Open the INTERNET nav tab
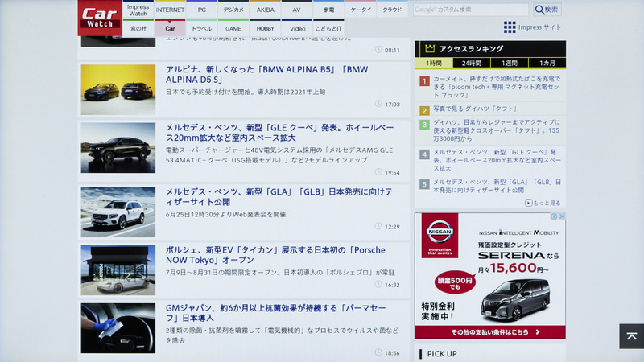This screenshot has width=644, height=362. pyautogui.click(x=170, y=10)
